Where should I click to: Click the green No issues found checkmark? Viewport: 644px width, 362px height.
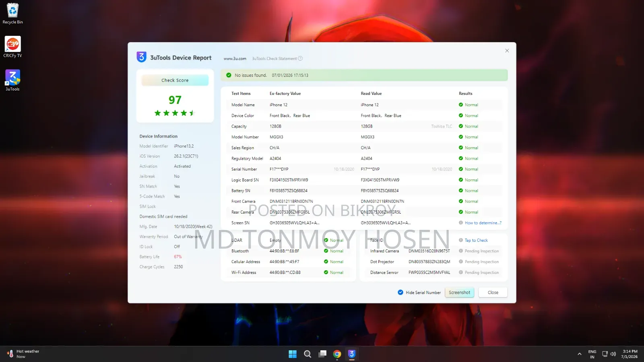[x=229, y=75]
